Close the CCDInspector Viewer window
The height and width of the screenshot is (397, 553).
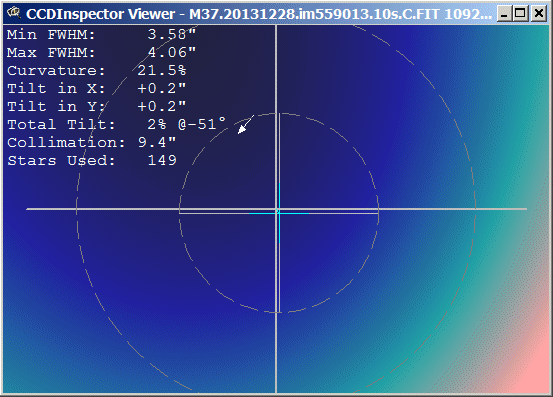[539, 14]
